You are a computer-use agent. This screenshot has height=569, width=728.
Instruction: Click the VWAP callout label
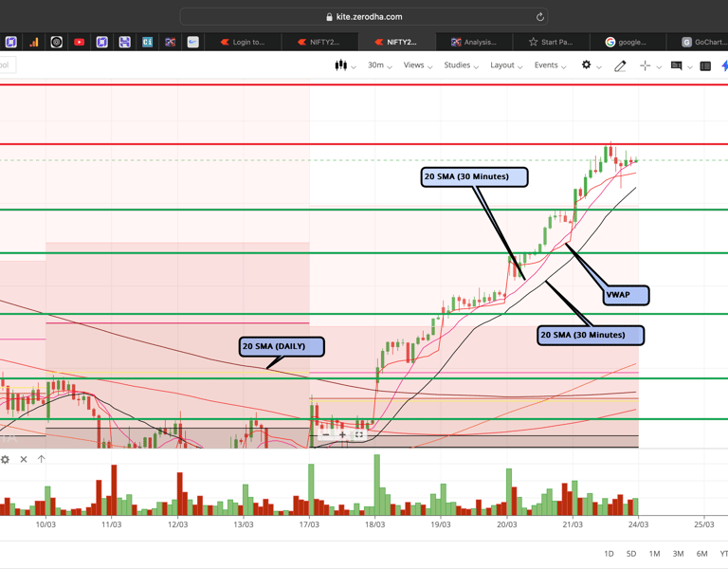pos(626,295)
